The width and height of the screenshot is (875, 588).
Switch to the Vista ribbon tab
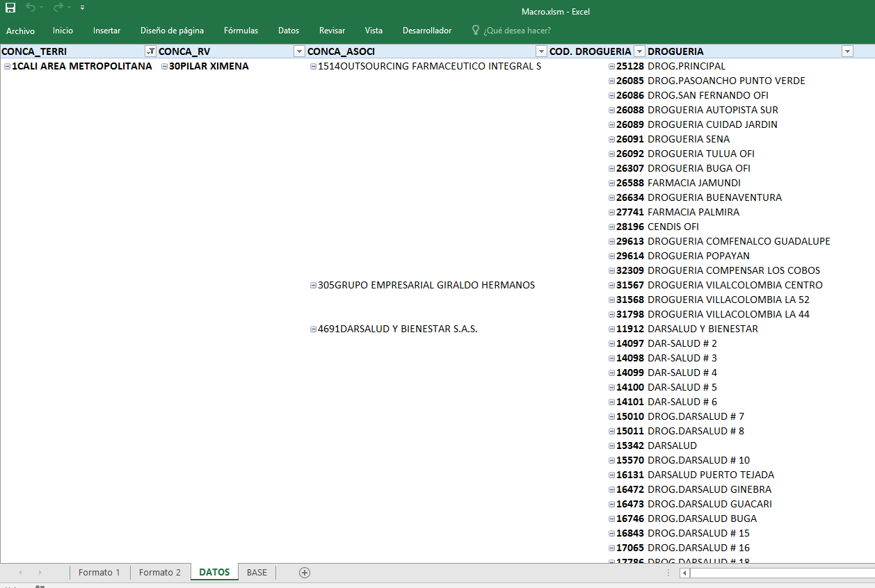[x=374, y=31]
